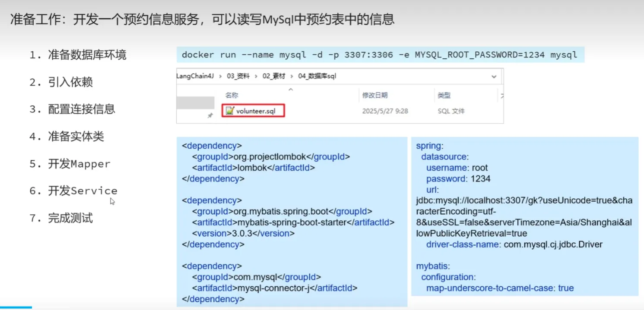Viewport: 644px width, 310px height.
Task: Sort files by 类型 column header
Action: [x=444, y=95]
